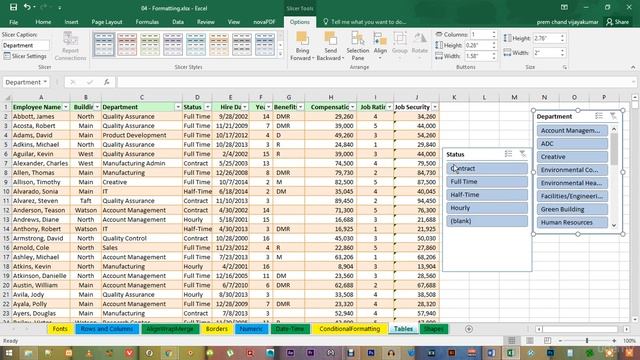Apply the first slicer style thumbnail
Viewport: 640px width, 360px height.
104,44
